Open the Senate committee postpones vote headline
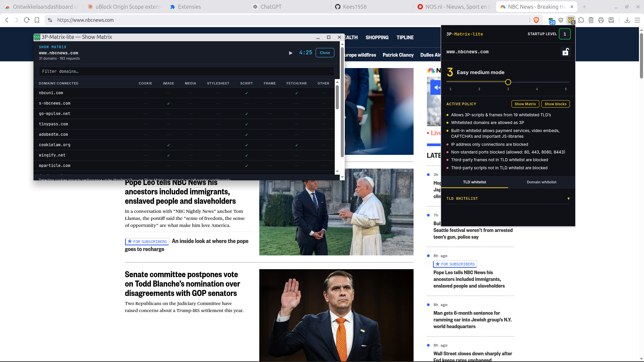The height and width of the screenshot is (362, 644). [x=182, y=284]
